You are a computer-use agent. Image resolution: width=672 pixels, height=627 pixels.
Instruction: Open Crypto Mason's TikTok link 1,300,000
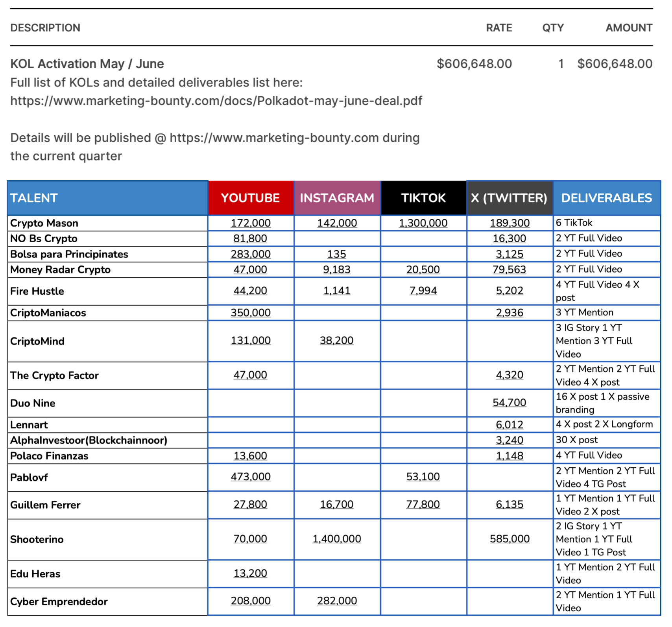[x=423, y=223]
